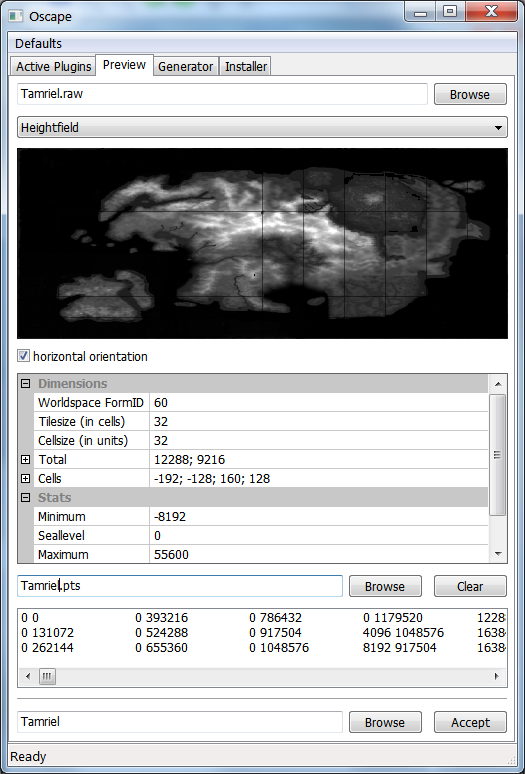Select the Worldspace FormID value 60

tap(319, 403)
